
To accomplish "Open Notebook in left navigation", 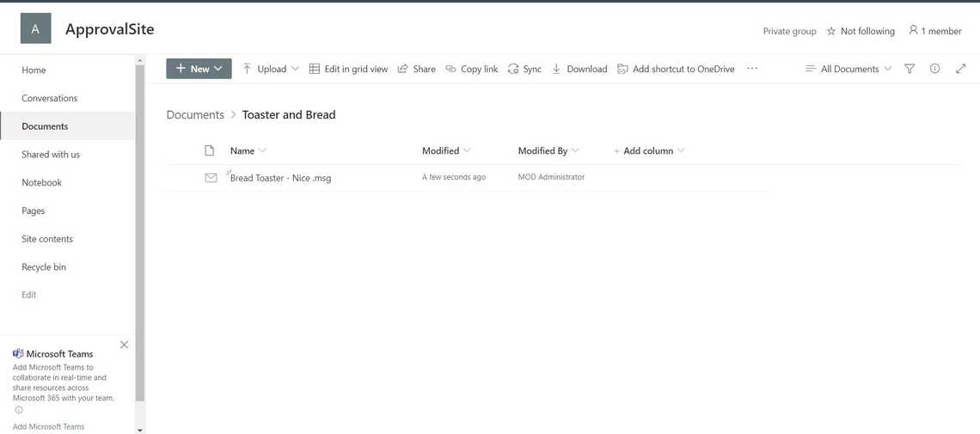I will point(42,182).
